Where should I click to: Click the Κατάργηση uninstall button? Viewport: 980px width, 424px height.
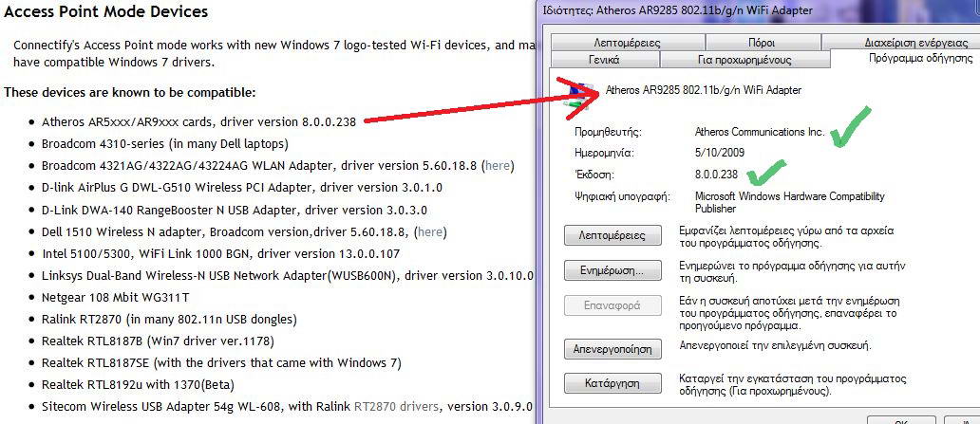point(612,383)
